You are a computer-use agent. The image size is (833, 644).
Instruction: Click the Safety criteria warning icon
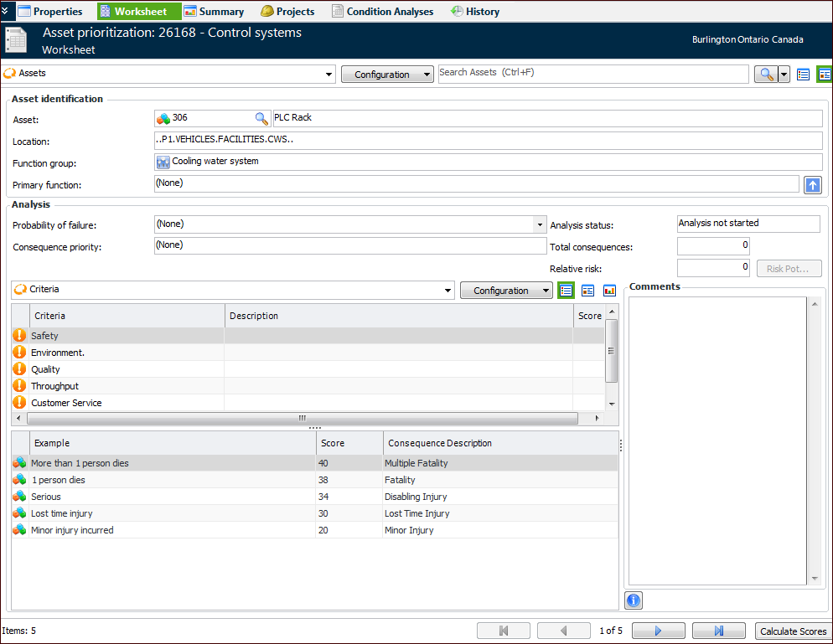(19, 335)
